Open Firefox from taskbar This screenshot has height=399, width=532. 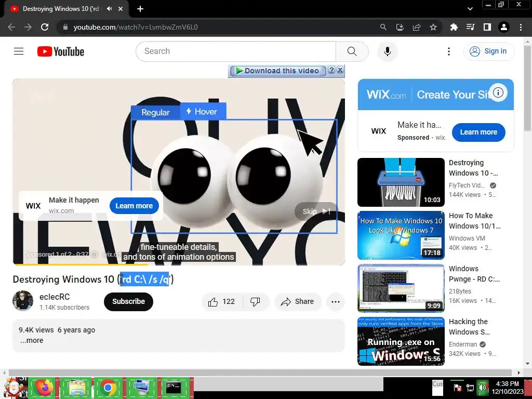(44, 388)
